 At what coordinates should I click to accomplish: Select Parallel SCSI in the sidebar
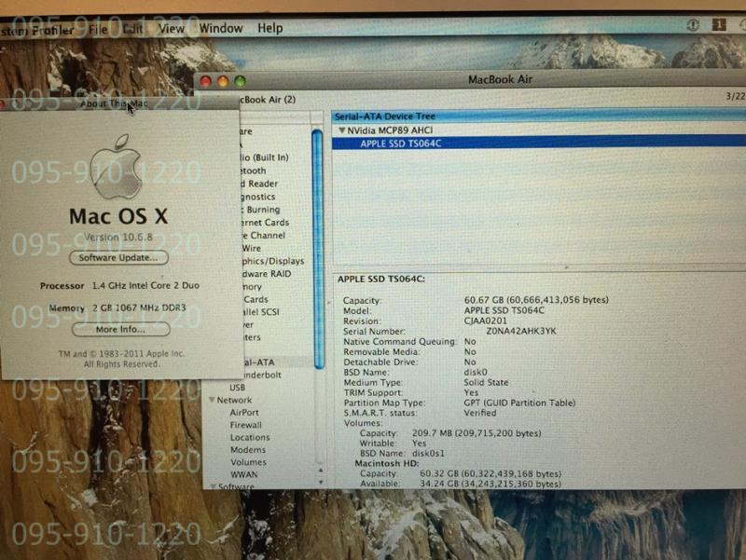259,312
